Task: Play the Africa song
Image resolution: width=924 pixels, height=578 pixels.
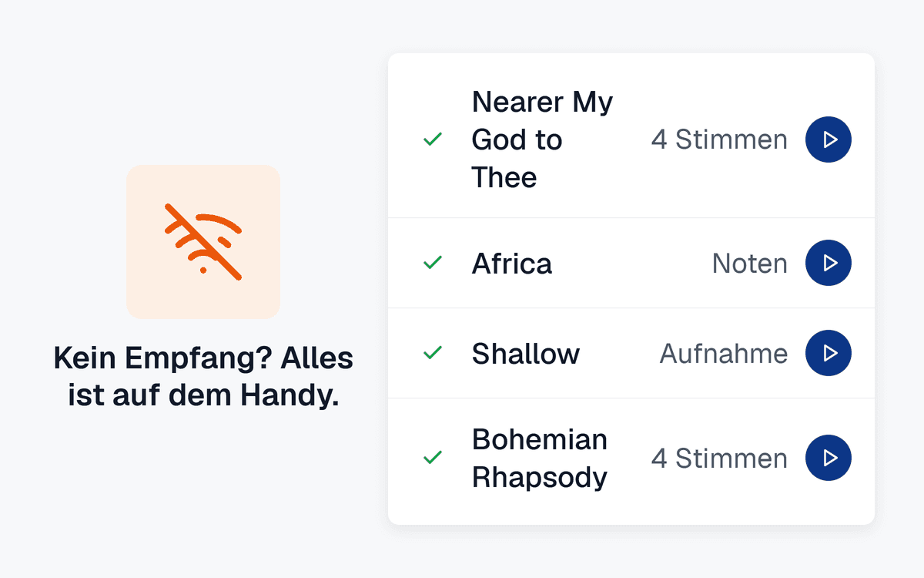Action: pos(829,263)
